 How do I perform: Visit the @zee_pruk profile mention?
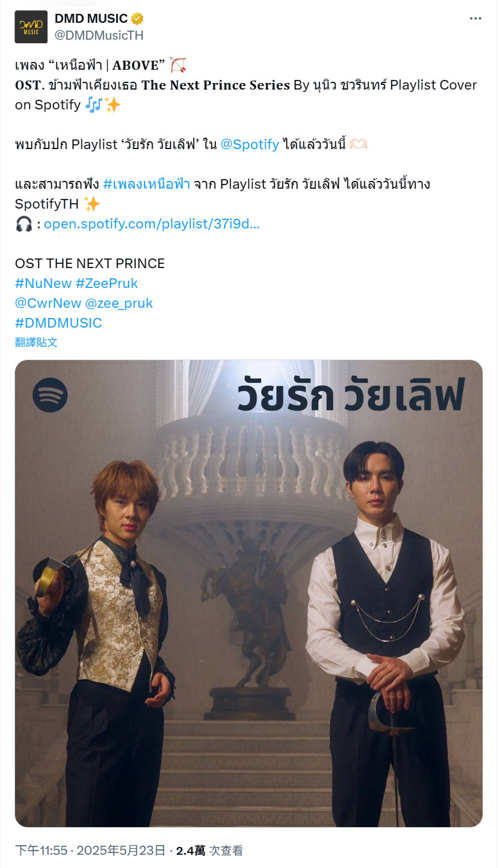point(119,303)
